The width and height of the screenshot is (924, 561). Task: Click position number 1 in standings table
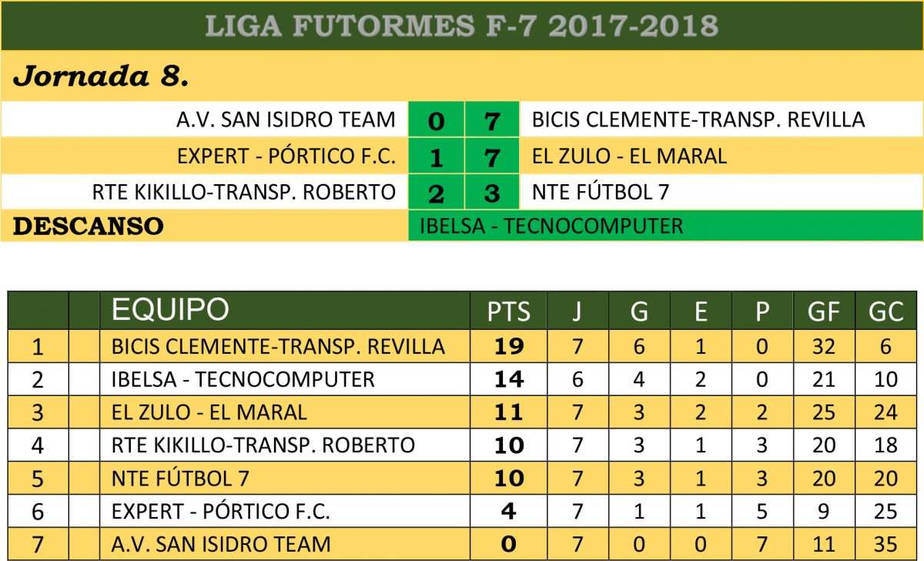(x=38, y=346)
